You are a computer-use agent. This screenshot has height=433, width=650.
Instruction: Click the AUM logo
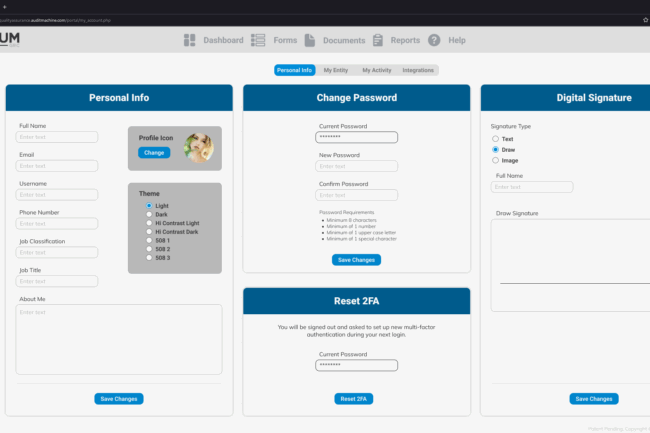coord(10,39)
